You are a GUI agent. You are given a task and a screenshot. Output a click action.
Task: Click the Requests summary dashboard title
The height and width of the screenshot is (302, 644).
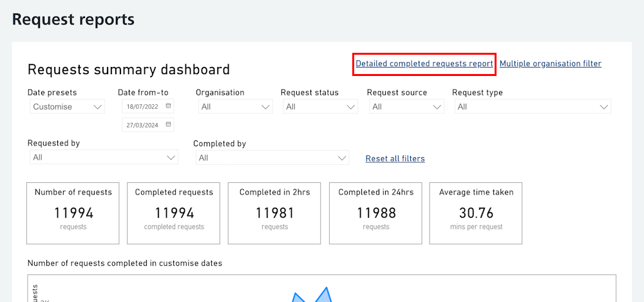(129, 70)
